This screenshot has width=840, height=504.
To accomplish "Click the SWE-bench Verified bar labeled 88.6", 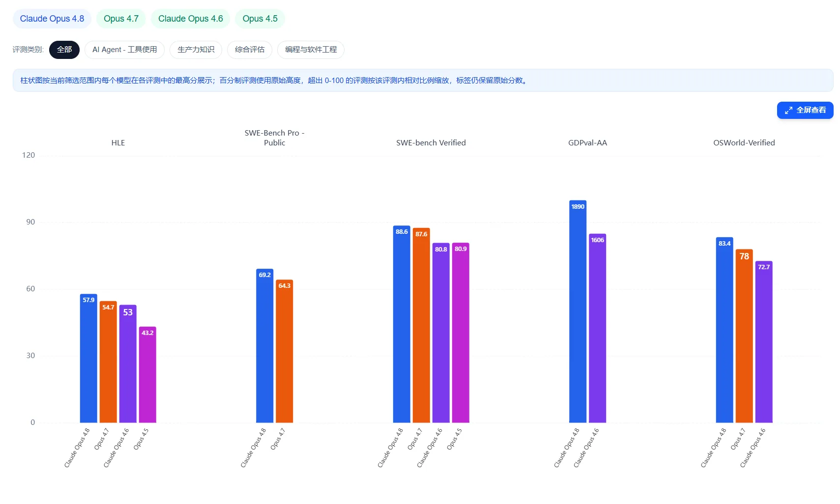I will [402, 324].
